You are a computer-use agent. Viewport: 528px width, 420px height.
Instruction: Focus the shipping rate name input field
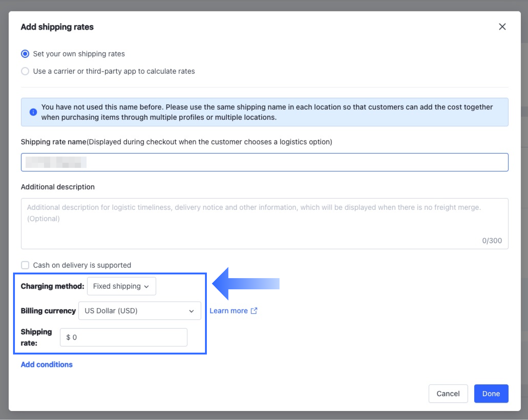point(264,162)
